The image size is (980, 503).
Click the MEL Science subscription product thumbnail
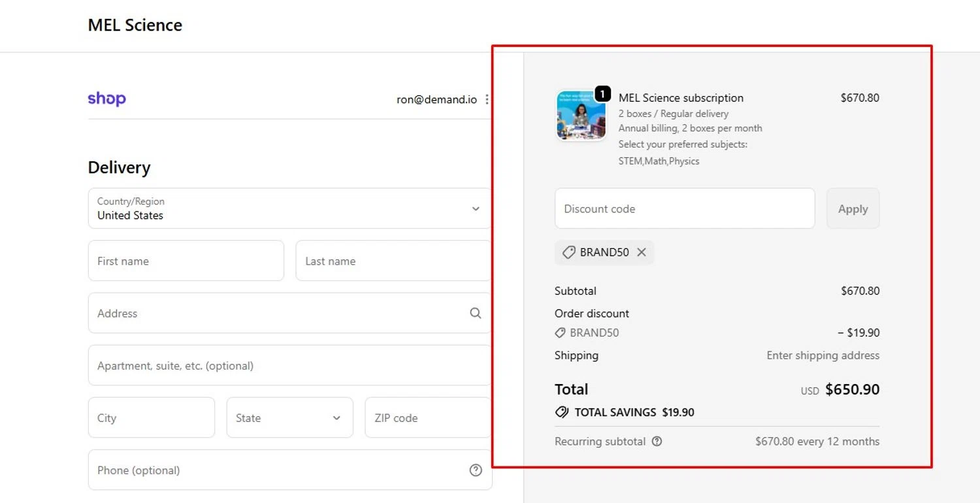580,116
